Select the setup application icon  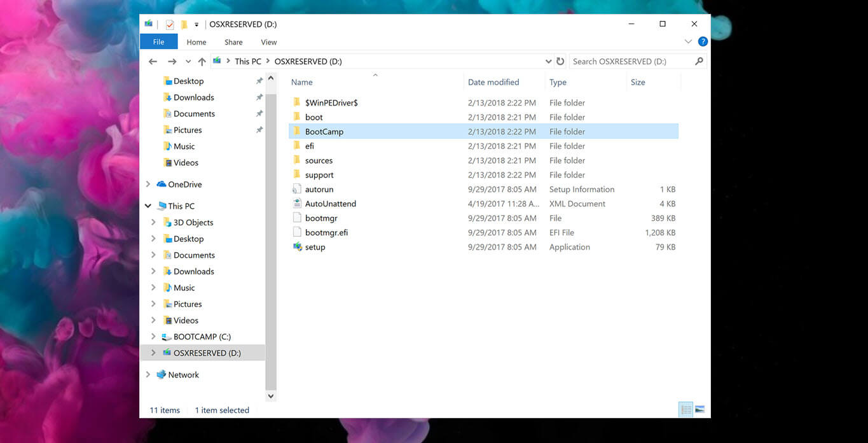pos(297,247)
